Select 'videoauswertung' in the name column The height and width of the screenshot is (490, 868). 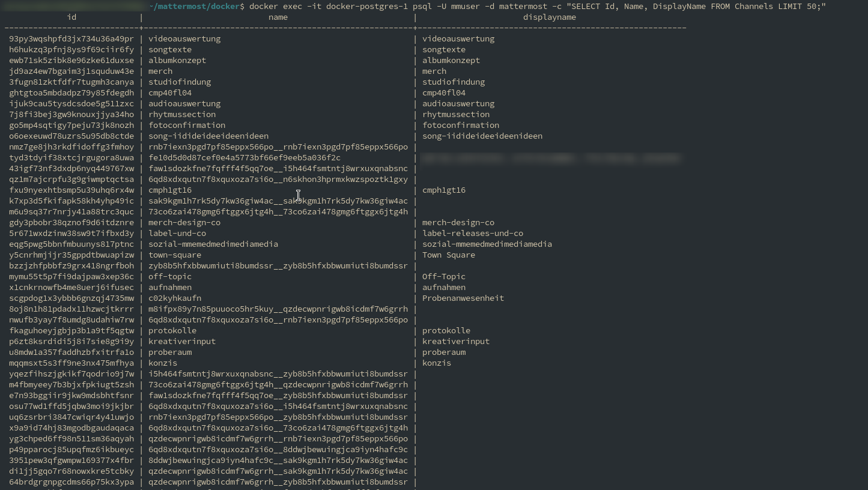[x=184, y=38]
